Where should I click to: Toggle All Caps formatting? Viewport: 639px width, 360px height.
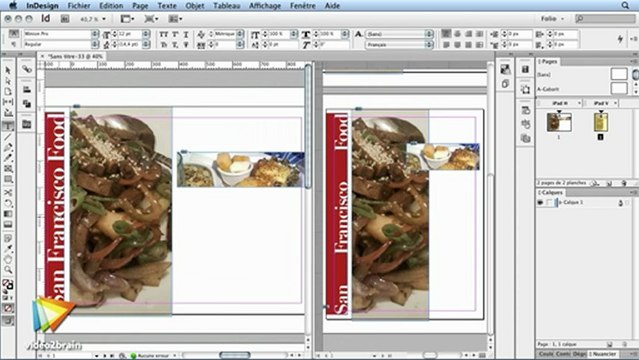click(x=163, y=34)
